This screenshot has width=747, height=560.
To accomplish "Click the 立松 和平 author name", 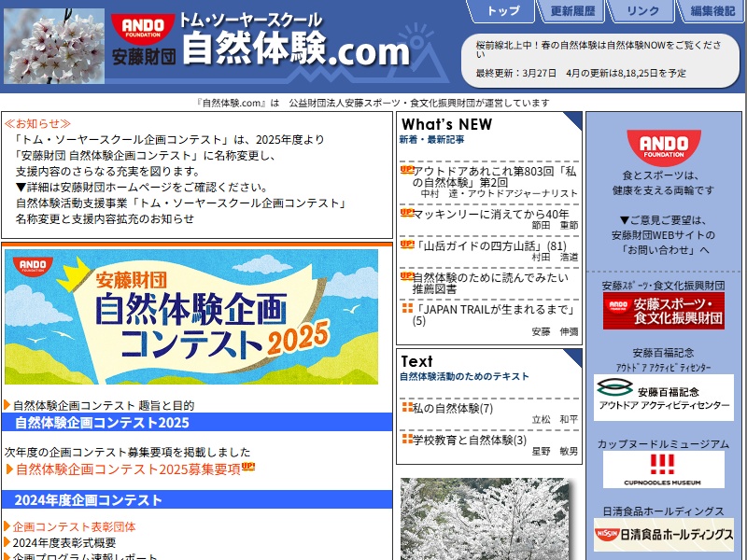I will click(x=555, y=419).
